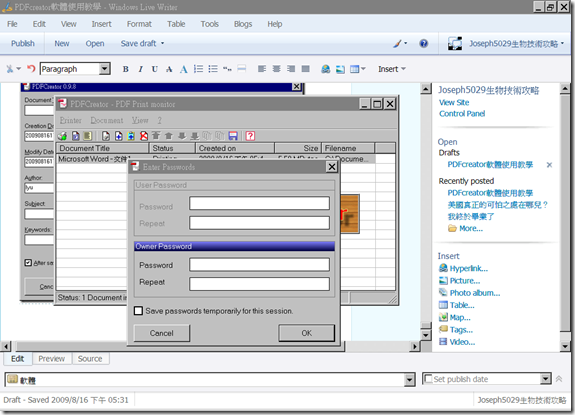Viewport: 575px width, 415px height.
Task: Open Document menu in PDF Print monitor
Action: 107,120
